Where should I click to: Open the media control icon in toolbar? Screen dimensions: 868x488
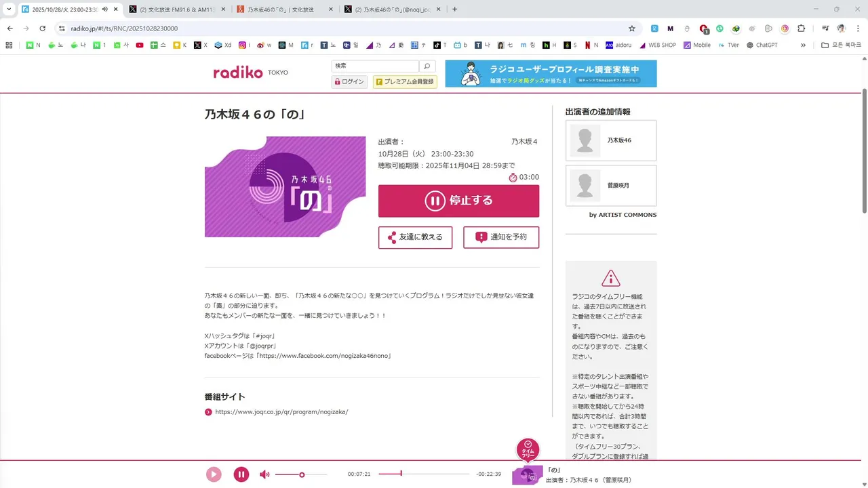[x=825, y=28]
